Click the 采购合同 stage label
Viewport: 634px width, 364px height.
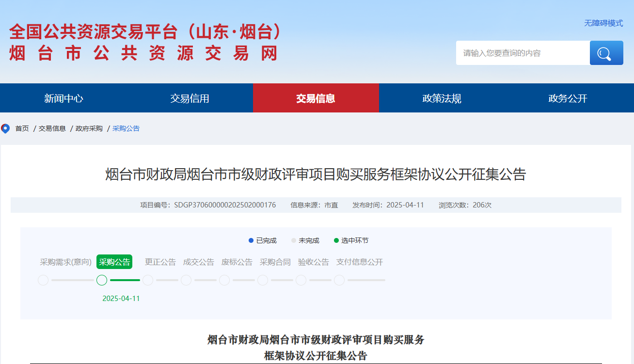click(x=275, y=262)
